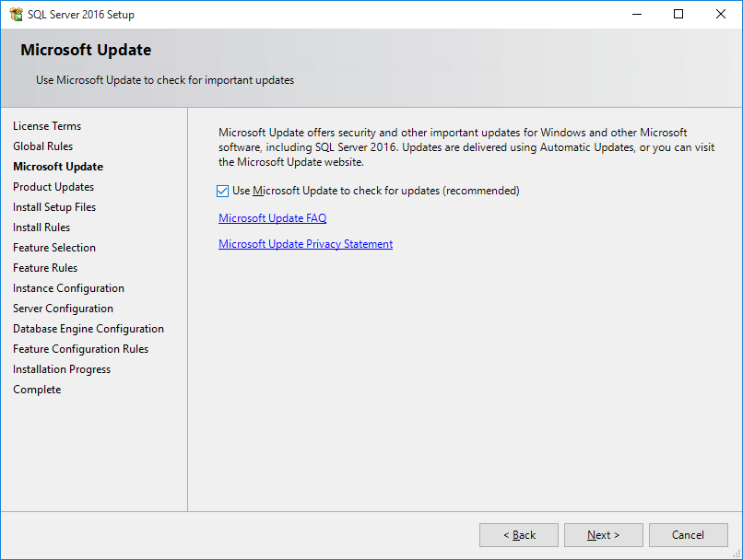Open Instance Configuration step
Screen dimensions: 743x560
pos(68,287)
